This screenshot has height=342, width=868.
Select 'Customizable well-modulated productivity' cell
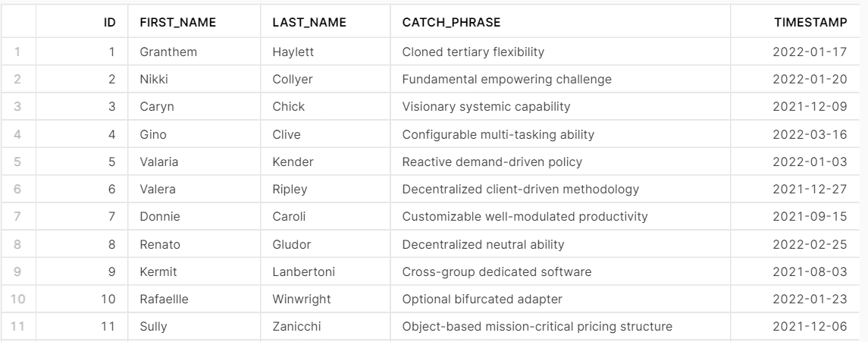(525, 217)
